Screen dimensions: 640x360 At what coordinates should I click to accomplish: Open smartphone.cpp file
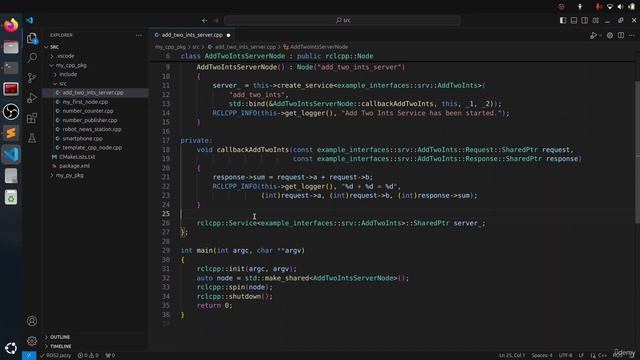click(x=82, y=138)
